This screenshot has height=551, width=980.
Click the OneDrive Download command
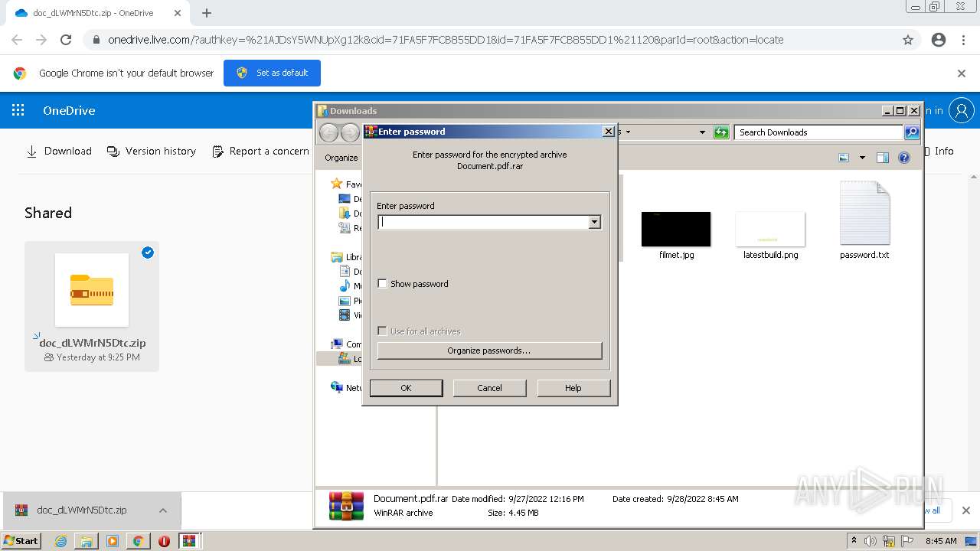point(59,152)
